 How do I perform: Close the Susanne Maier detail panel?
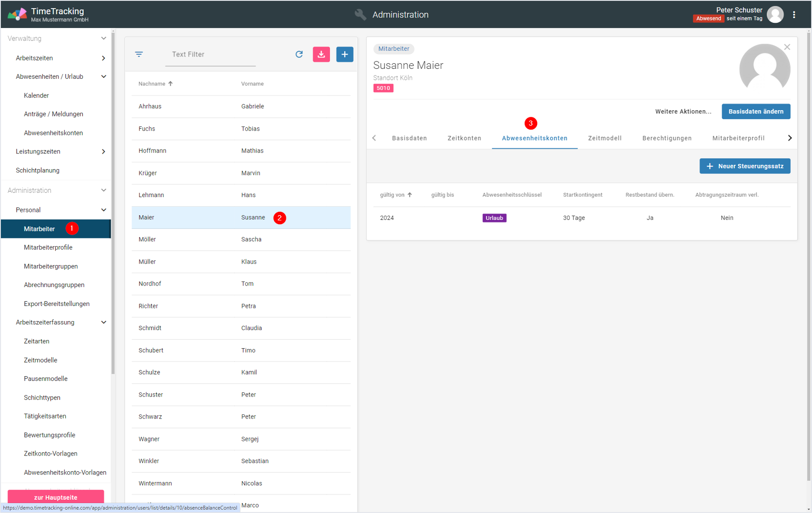[787, 47]
